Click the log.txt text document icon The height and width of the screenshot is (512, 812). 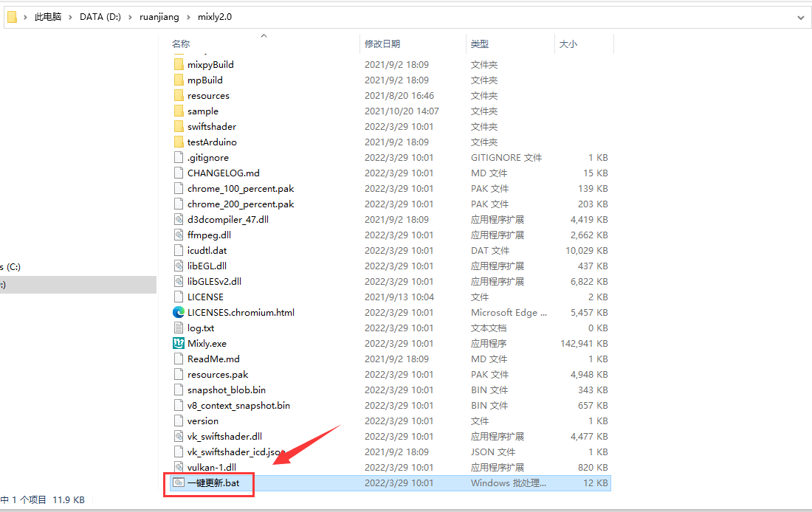(x=179, y=328)
